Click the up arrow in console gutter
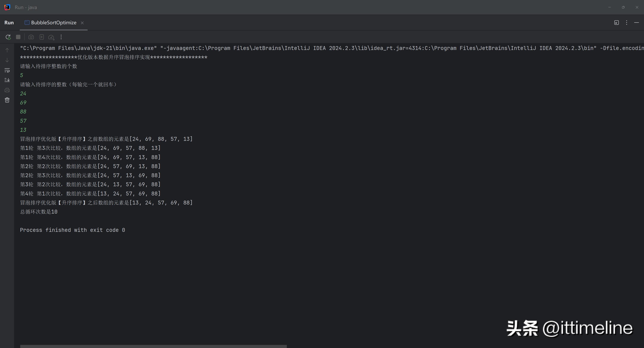The image size is (644, 348). point(7,50)
